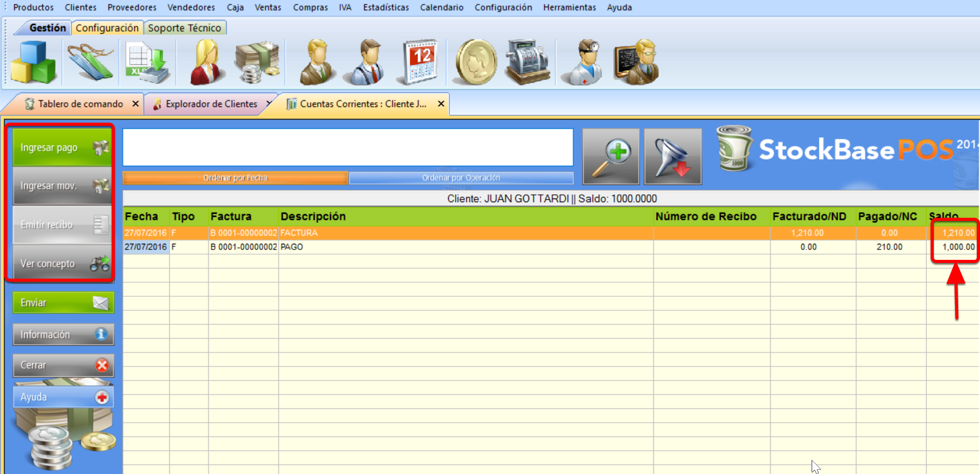Toggle Ordenar por Operación sorting
Screen dimensions: 980x474
tap(461, 178)
